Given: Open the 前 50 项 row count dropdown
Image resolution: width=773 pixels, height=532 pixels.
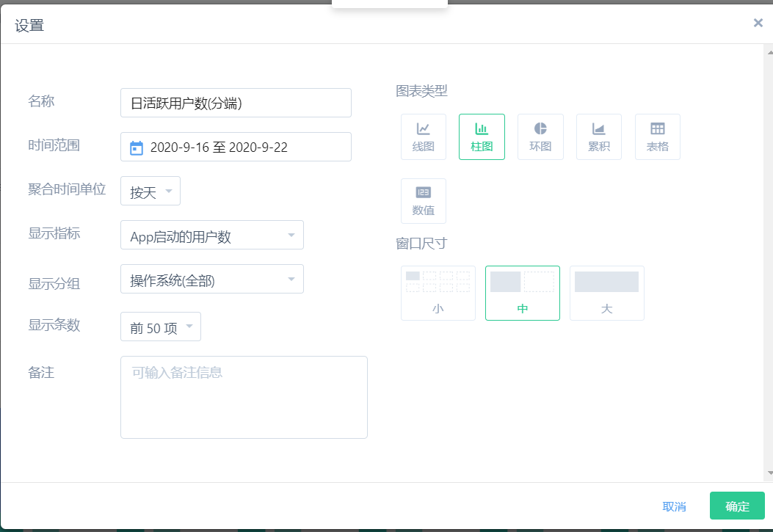Looking at the screenshot, I should point(161,327).
